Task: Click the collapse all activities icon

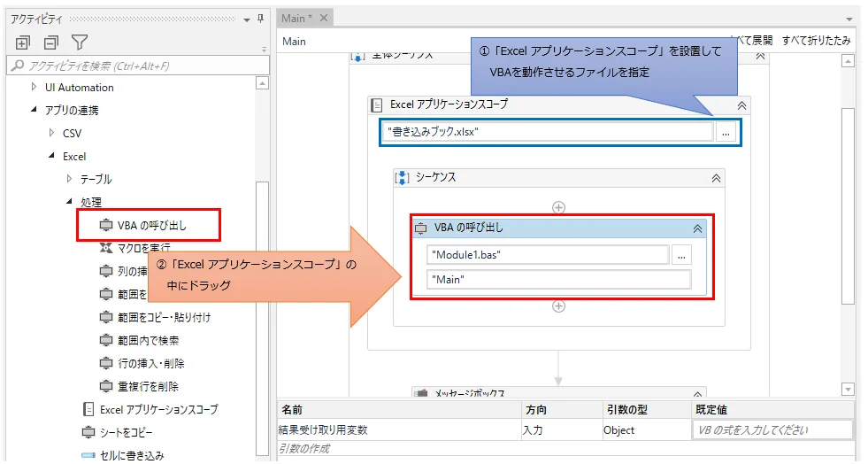Action: click(51, 43)
